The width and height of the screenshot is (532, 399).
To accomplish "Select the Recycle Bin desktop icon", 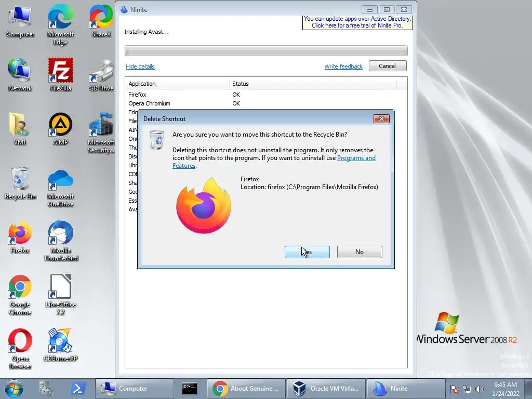I will (x=20, y=183).
